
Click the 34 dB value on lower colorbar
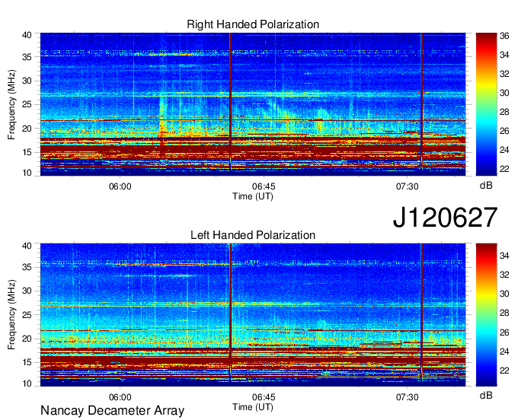[504, 256]
